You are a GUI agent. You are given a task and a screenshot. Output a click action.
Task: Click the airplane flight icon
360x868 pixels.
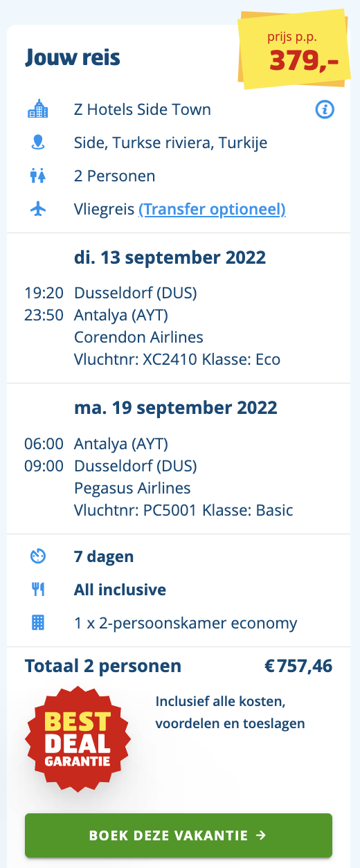(x=38, y=209)
